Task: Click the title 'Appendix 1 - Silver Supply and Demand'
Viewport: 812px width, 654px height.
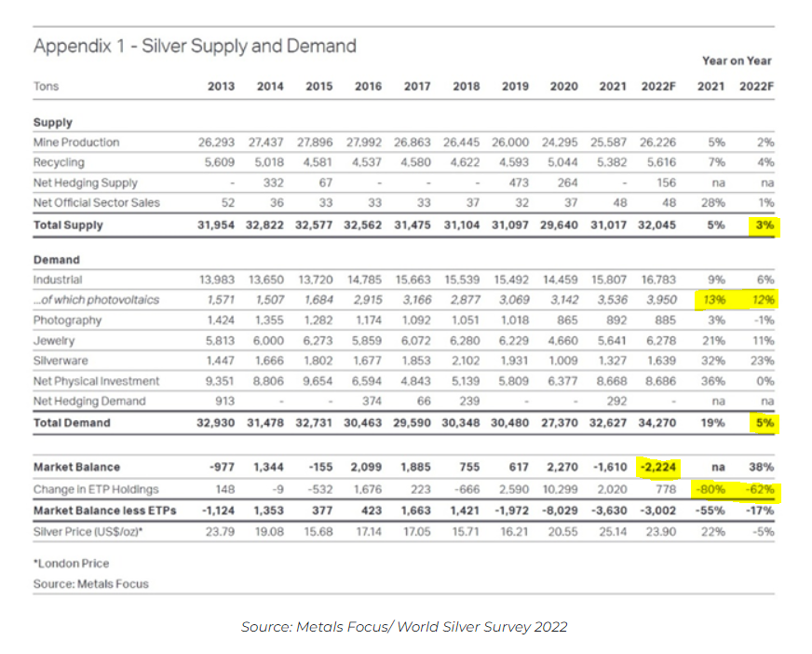Action: 195,47
